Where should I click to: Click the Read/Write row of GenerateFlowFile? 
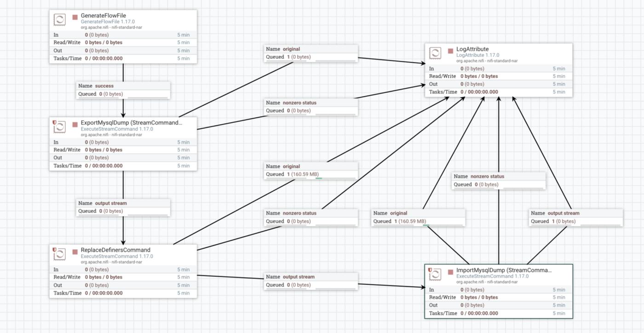coord(123,43)
